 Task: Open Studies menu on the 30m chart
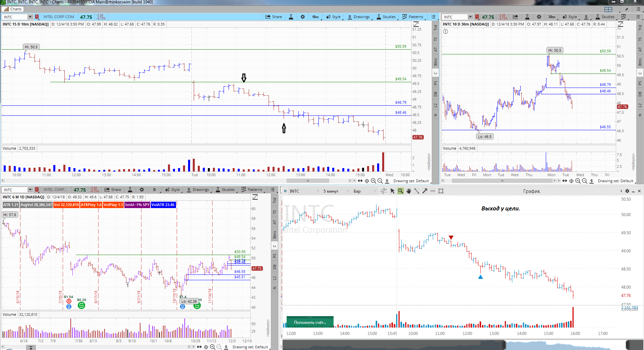coord(605,17)
